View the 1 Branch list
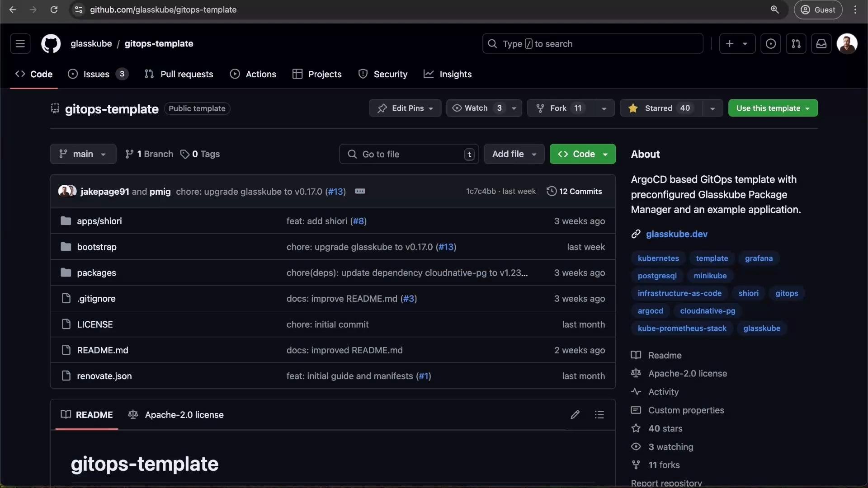Image resolution: width=868 pixels, height=488 pixels. [x=149, y=154]
